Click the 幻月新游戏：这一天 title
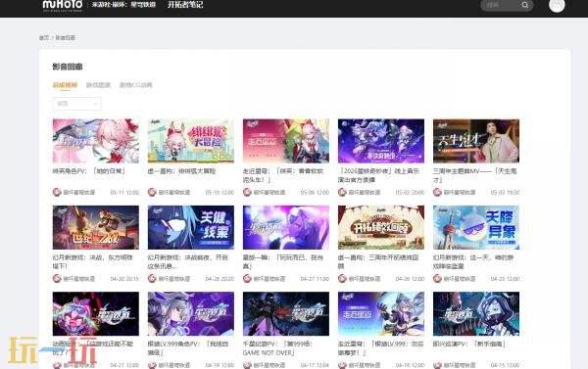588x369 pixels. click(x=473, y=261)
